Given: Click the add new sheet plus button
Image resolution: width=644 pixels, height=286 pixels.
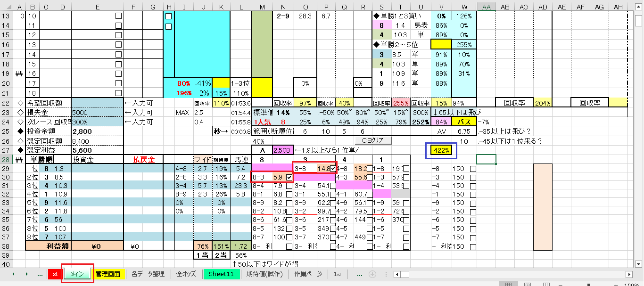Looking at the screenshot, I should tap(372, 274).
